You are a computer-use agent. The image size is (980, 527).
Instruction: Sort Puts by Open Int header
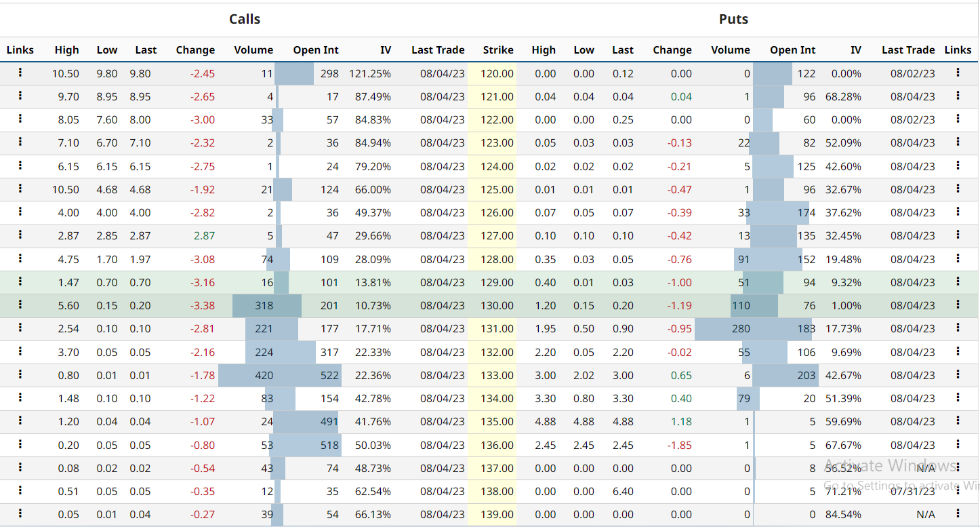[793, 50]
